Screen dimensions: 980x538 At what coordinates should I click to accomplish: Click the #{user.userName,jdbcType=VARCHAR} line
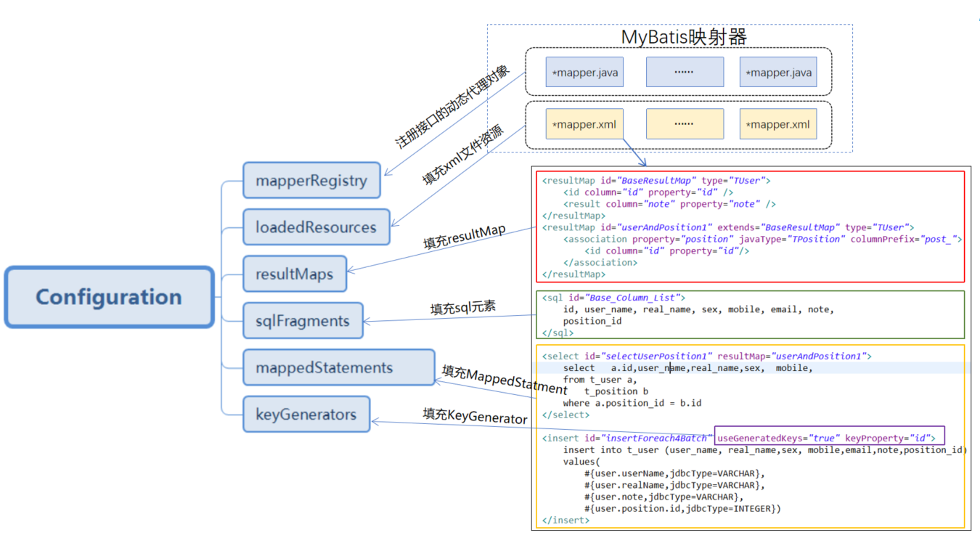[x=674, y=473]
